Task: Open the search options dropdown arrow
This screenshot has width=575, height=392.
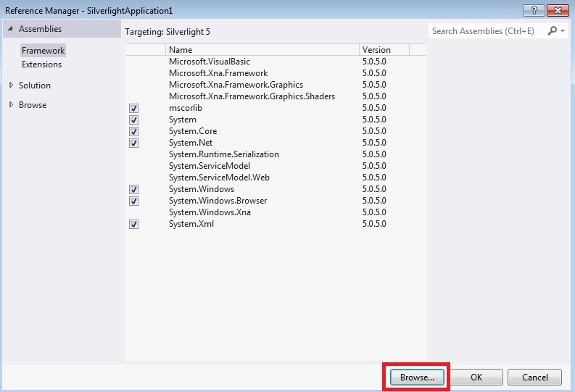Action: pyautogui.click(x=563, y=31)
